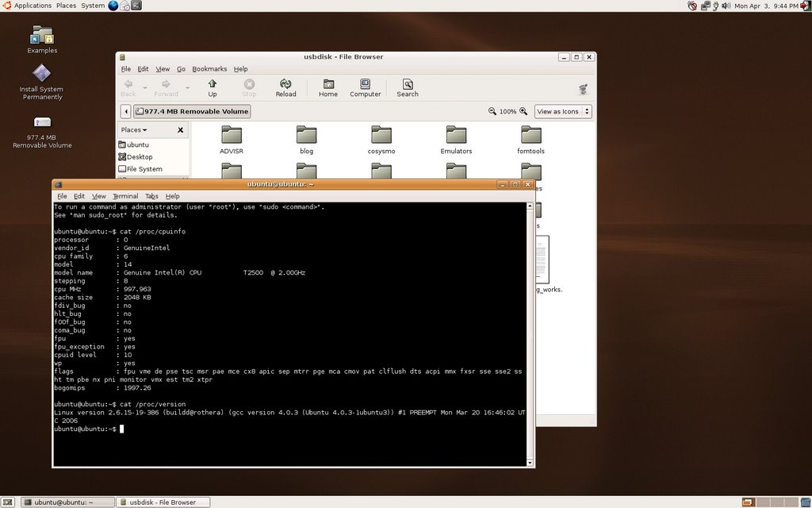The width and height of the screenshot is (812, 508).
Task: Click the Search toolbar icon
Action: click(x=407, y=87)
